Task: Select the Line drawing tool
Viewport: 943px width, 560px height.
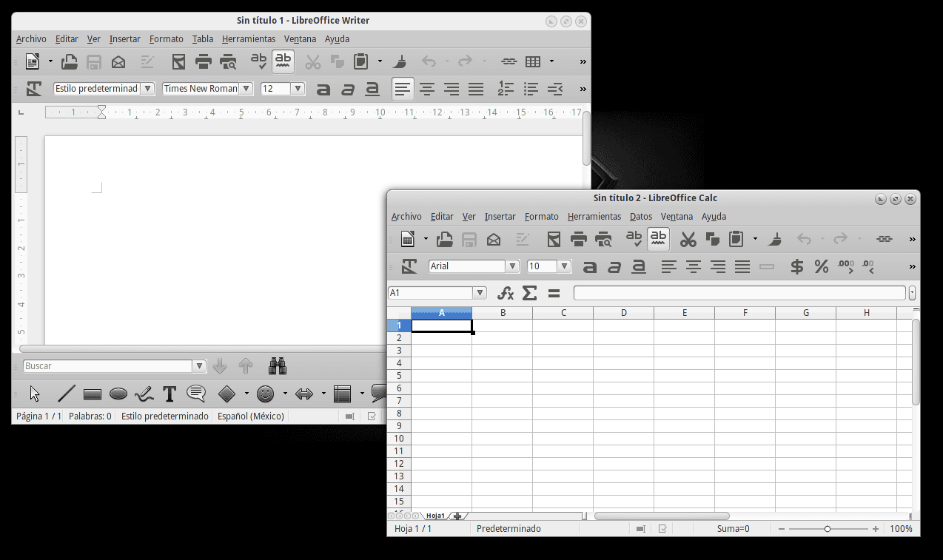Action: tap(67, 394)
